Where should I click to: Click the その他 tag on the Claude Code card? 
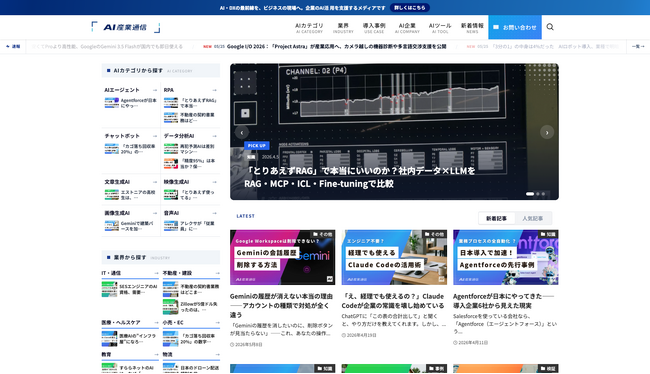tap(435, 234)
